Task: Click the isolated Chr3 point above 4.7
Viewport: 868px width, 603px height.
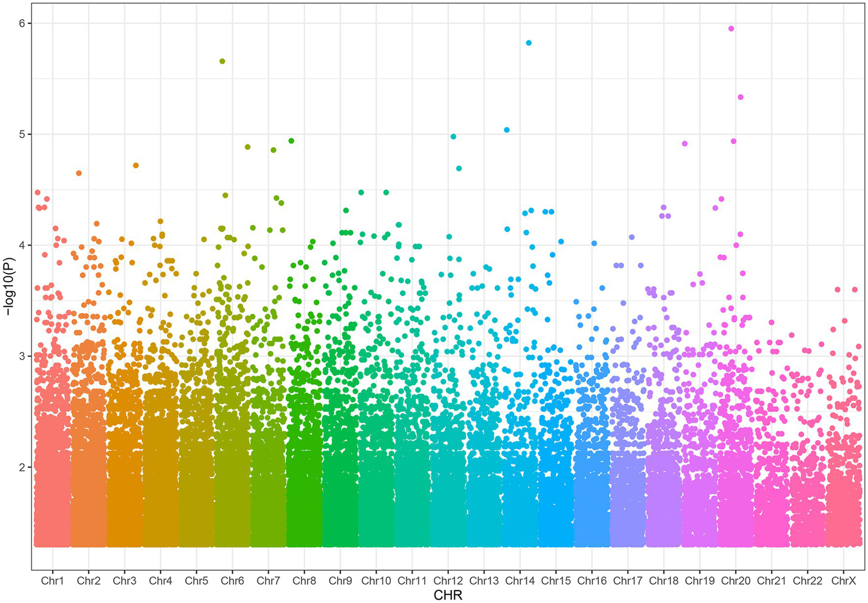Action: click(136, 165)
